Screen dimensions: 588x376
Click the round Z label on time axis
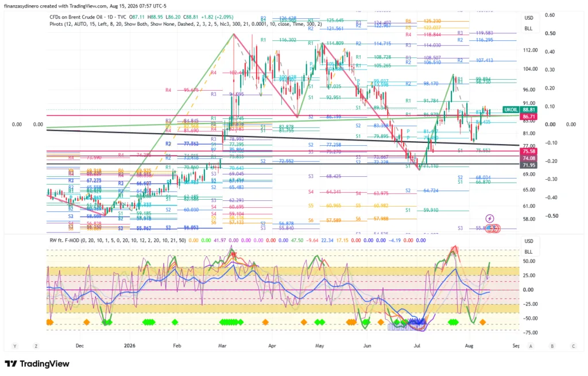pos(36,346)
